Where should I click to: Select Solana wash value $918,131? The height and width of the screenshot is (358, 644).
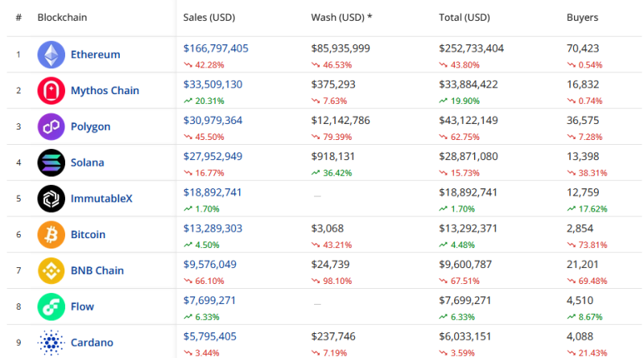(x=332, y=156)
